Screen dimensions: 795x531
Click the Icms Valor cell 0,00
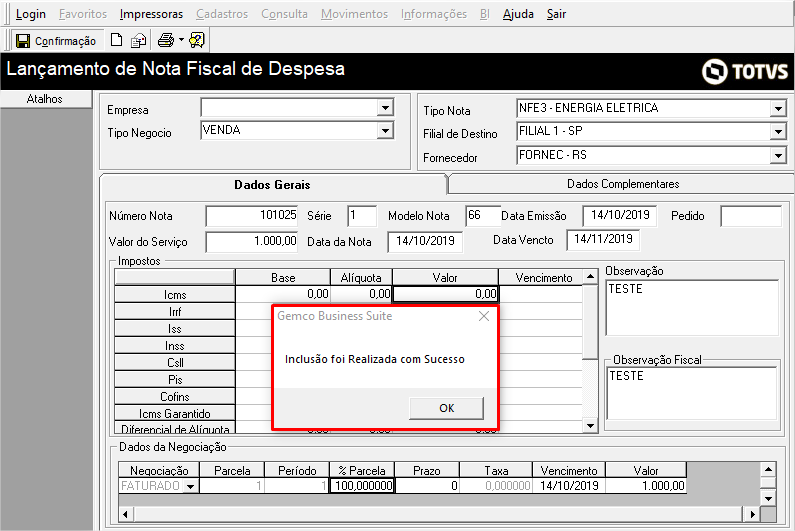point(446,294)
